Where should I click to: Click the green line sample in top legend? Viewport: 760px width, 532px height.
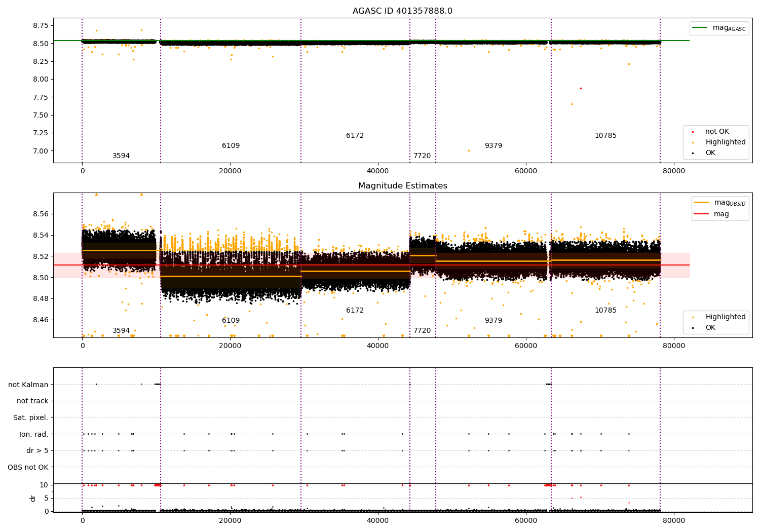pos(700,28)
